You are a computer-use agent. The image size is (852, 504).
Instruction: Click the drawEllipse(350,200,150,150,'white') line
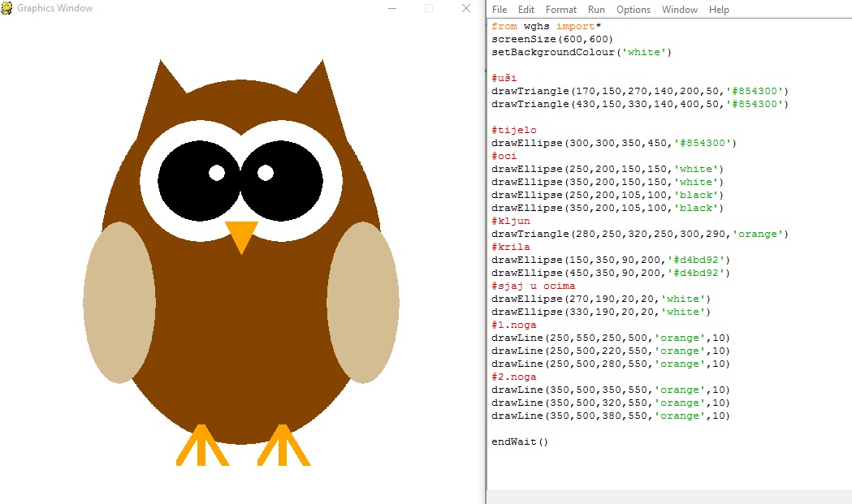(x=608, y=182)
